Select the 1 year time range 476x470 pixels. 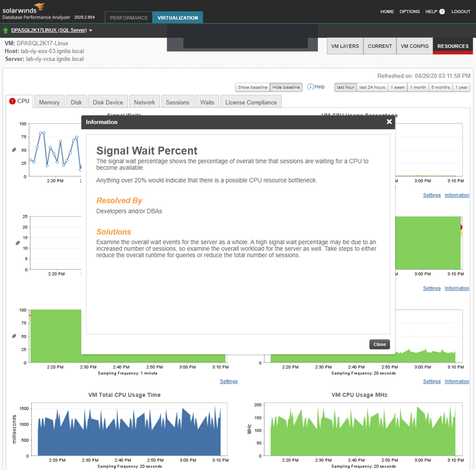[461, 87]
